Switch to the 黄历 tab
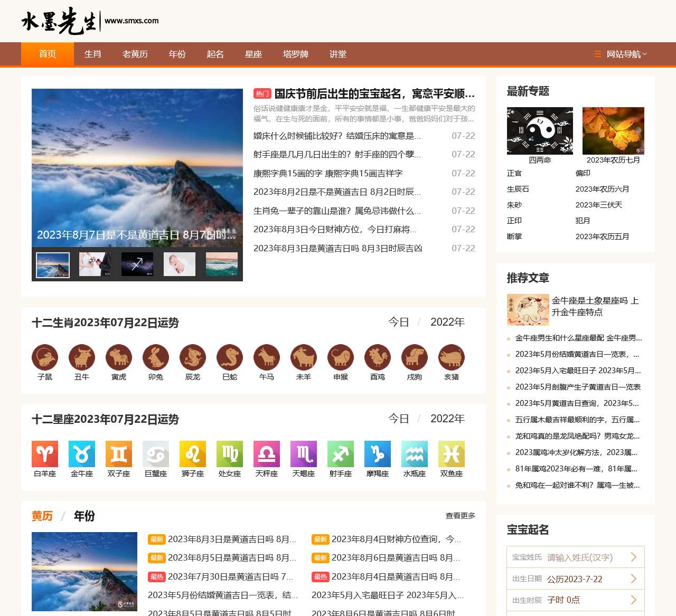This screenshot has height=616, width=676. 42,516
